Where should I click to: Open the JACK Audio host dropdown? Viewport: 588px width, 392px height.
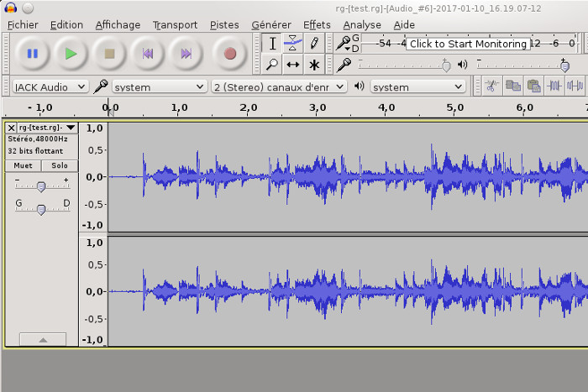tap(50, 86)
